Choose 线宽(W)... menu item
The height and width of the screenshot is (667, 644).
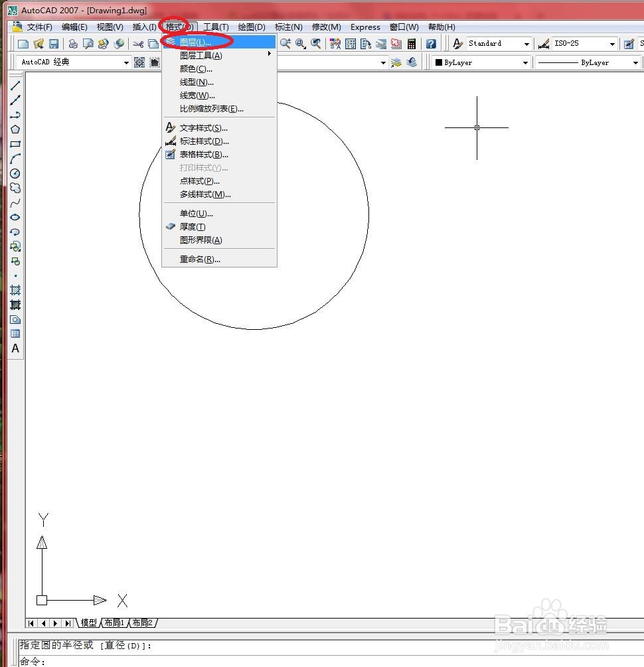pyautogui.click(x=219, y=96)
